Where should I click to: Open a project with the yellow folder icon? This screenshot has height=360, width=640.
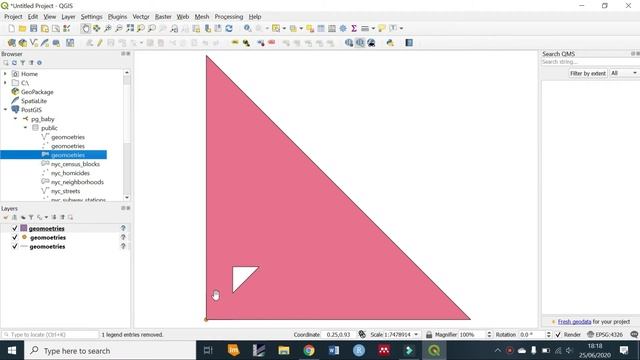click(x=22, y=28)
